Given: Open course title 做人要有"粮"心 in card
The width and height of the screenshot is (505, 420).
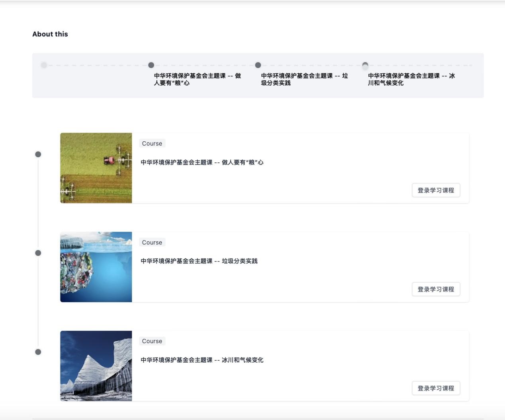Looking at the screenshot, I should [202, 162].
